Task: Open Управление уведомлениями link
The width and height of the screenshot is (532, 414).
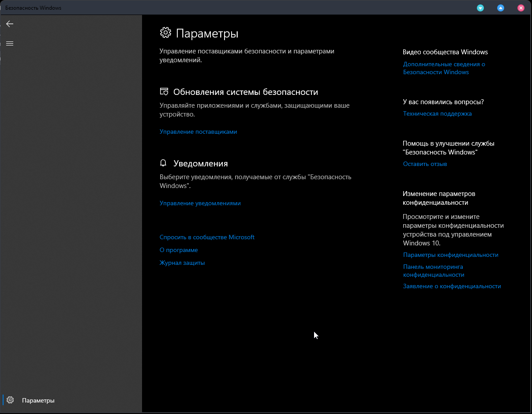Action: click(200, 203)
